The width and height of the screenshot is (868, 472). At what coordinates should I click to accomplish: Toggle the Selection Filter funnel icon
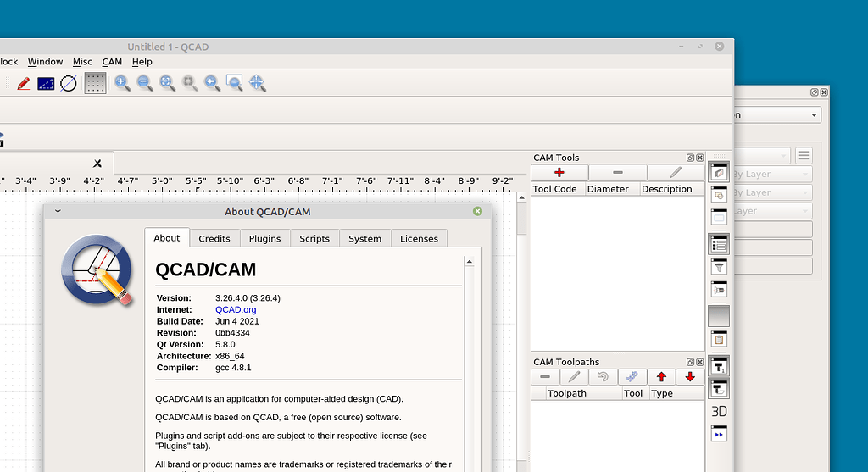[x=719, y=267]
